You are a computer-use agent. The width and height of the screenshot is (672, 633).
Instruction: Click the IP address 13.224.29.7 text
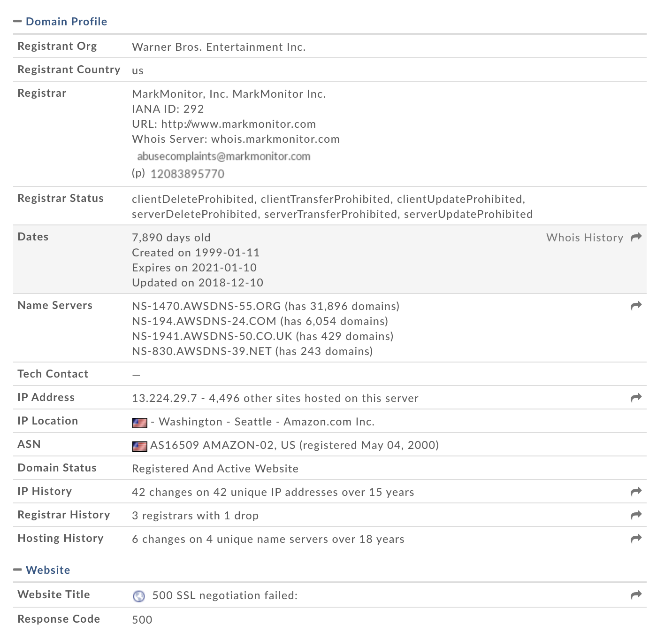click(165, 398)
